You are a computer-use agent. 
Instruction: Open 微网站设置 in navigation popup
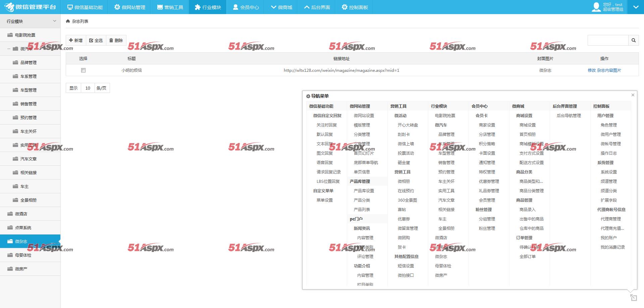364,115
